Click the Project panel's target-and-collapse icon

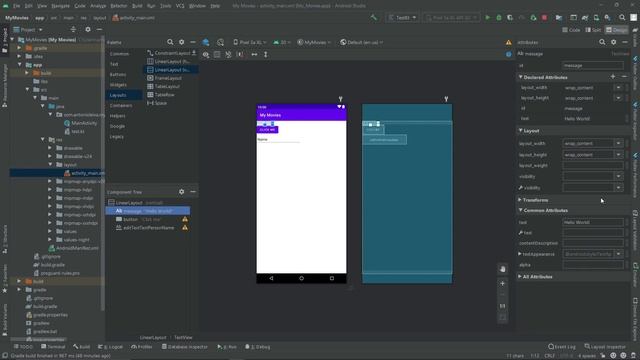click(x=73, y=29)
